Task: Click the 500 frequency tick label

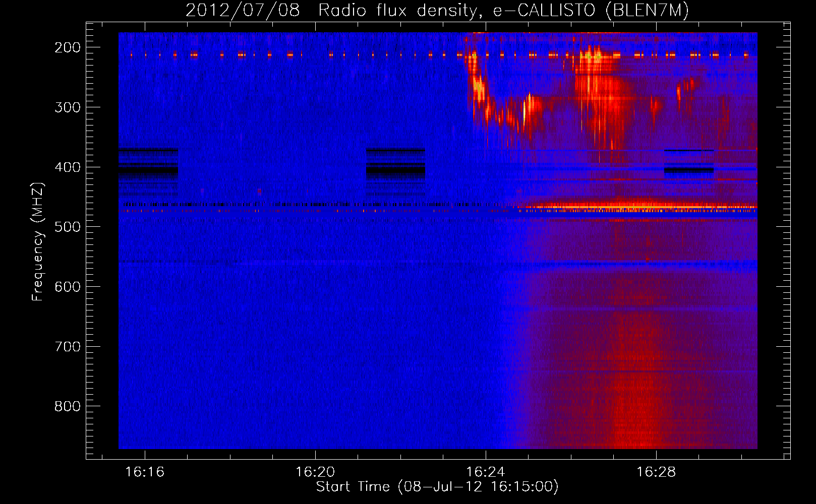Action: point(68,227)
